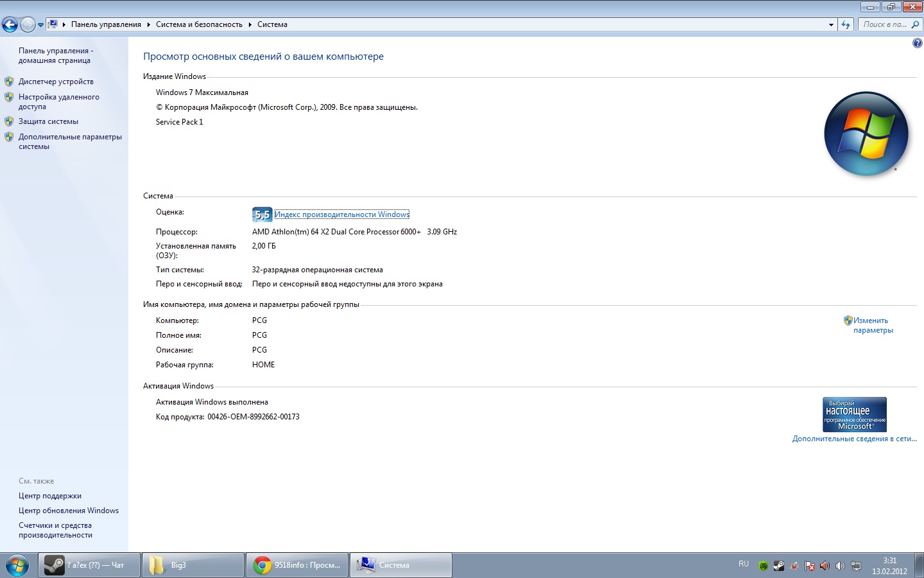Click Система и безопасность breadcrumb

[x=199, y=24]
